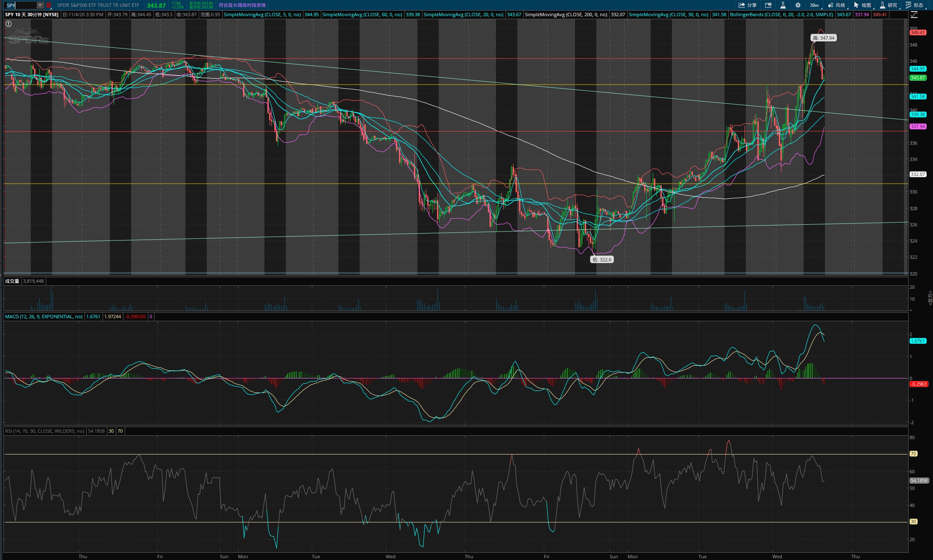Click the MACD (12, 26, 9, EXPONENTIAL, no) label

pos(44,317)
